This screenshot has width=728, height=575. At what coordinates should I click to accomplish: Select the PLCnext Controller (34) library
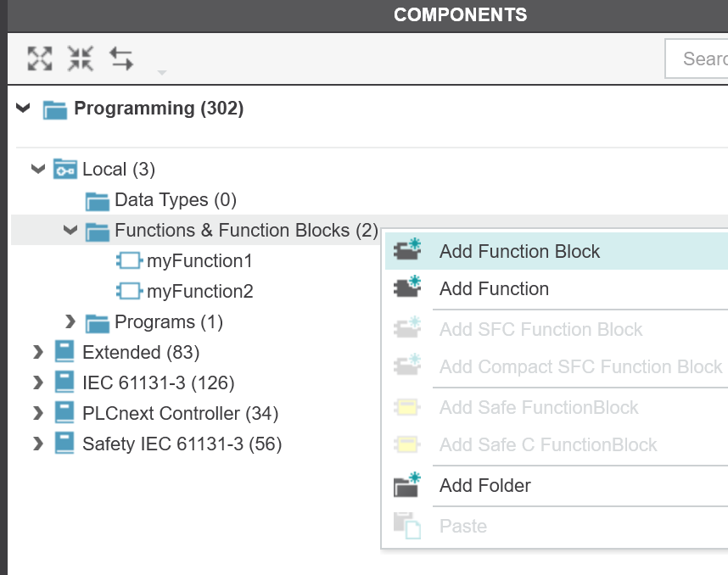tap(180, 413)
